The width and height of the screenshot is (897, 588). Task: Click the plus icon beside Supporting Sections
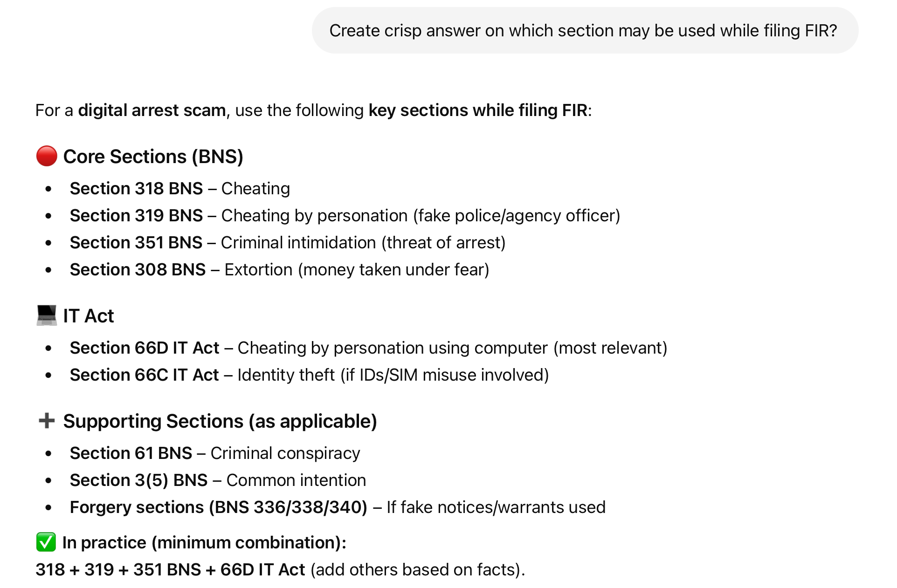(47, 421)
